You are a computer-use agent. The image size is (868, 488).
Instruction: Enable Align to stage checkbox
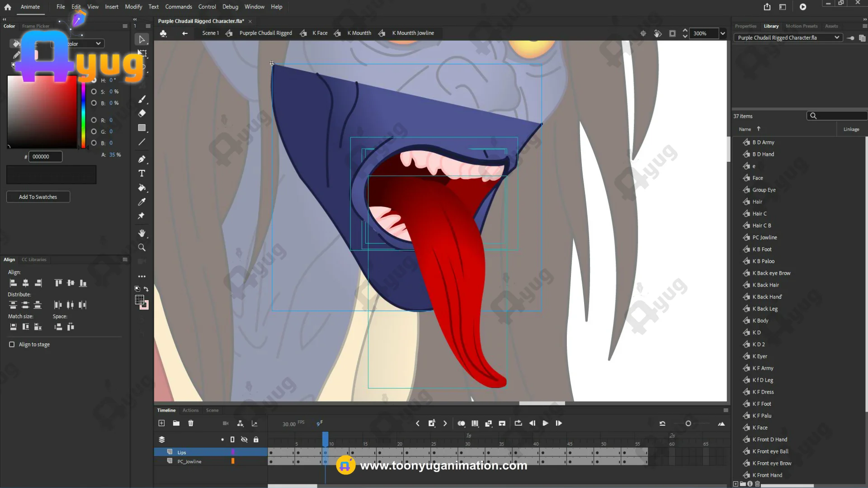click(12, 344)
